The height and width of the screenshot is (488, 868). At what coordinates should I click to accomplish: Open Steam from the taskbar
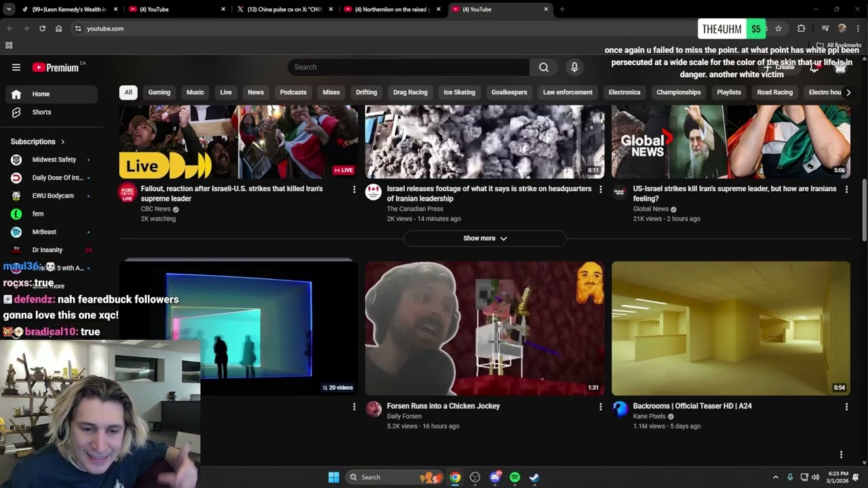tap(534, 477)
